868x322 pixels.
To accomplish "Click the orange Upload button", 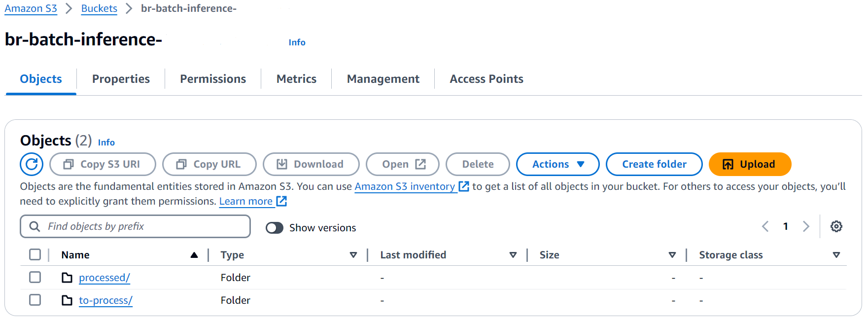I will 750,164.
